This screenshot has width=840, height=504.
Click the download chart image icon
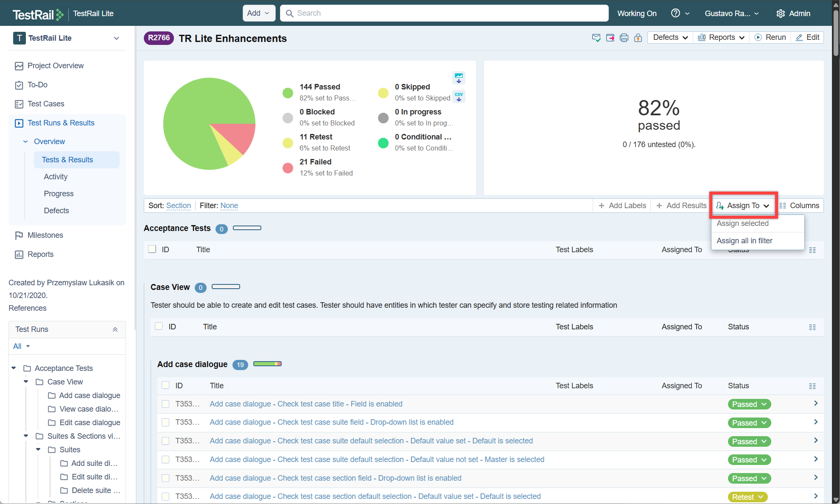coord(459,78)
